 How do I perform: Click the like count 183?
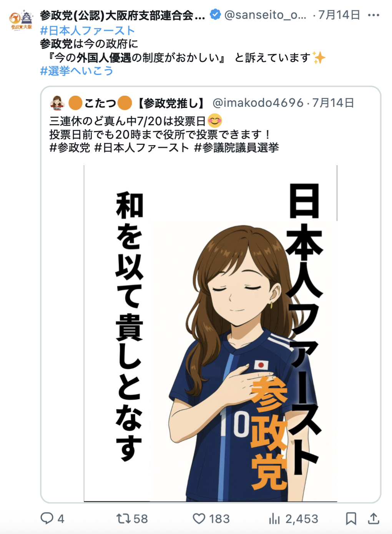click(219, 519)
